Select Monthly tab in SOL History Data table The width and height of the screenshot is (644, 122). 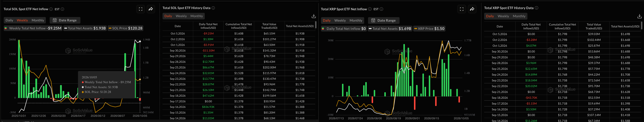tap(196, 16)
